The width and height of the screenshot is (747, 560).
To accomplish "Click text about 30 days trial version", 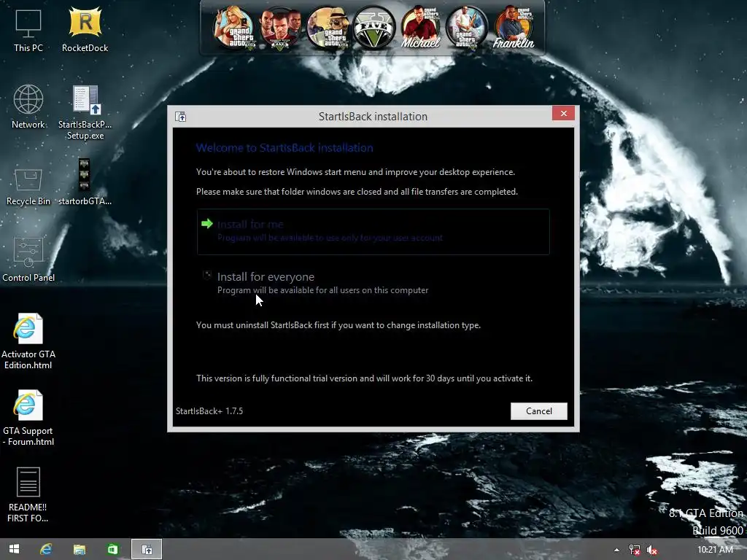I will click(365, 378).
